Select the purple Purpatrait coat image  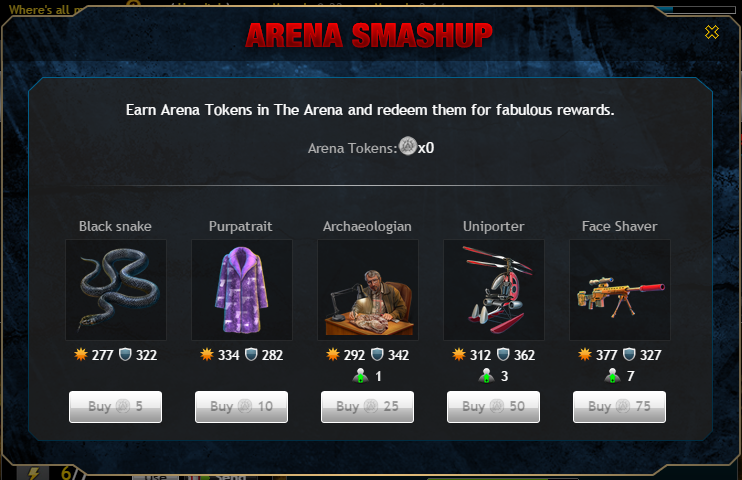pyautogui.click(x=242, y=290)
